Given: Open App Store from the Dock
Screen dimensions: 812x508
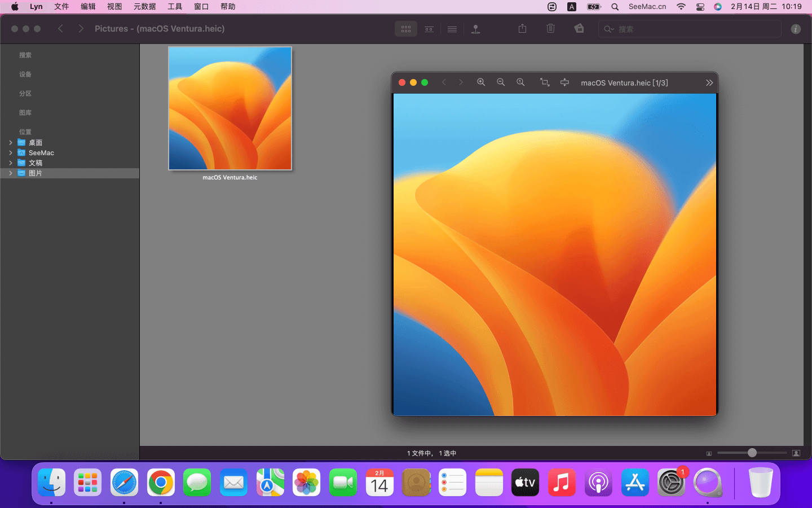Looking at the screenshot, I should click(635, 483).
